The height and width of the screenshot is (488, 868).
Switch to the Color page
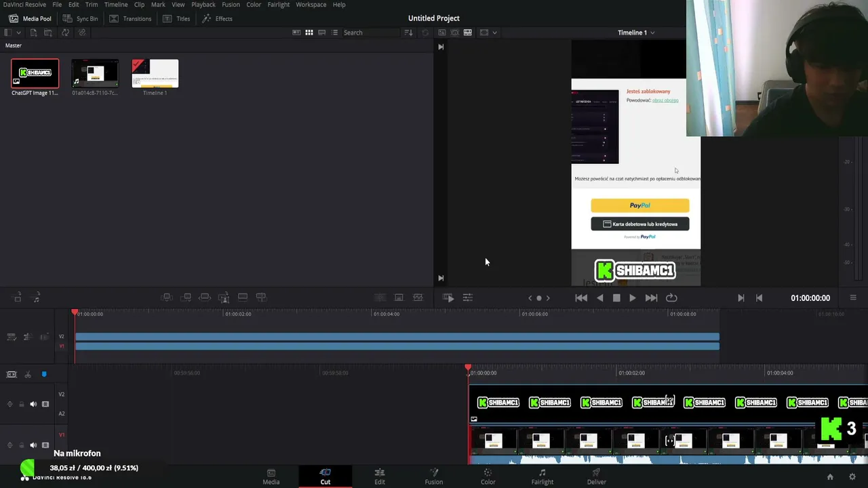(x=488, y=476)
